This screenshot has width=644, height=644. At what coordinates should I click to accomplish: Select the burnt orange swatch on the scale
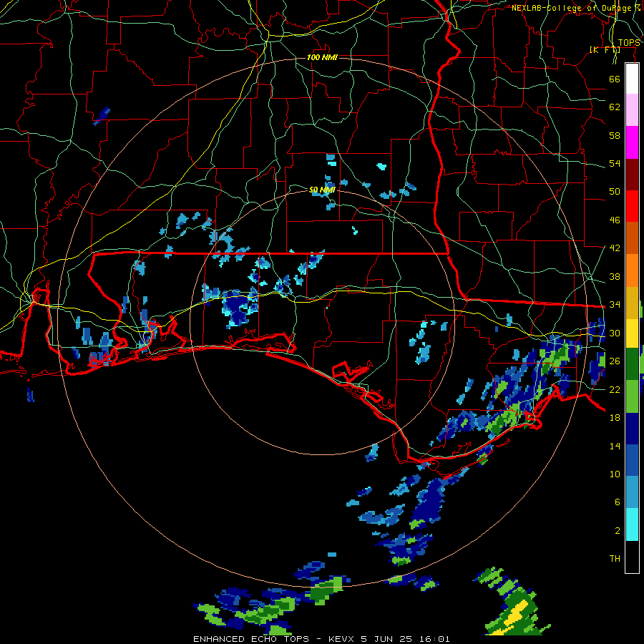coord(632,238)
